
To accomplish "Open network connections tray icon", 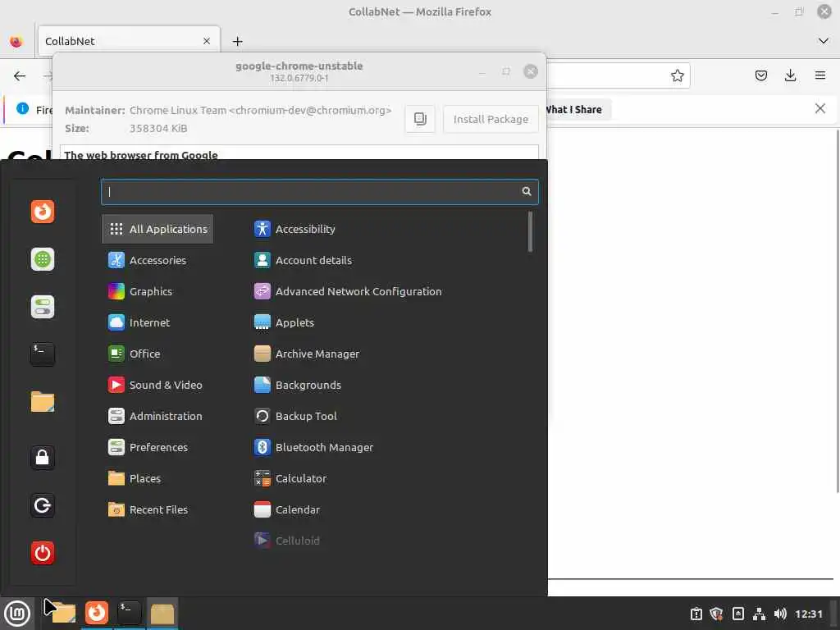I will coord(759,614).
